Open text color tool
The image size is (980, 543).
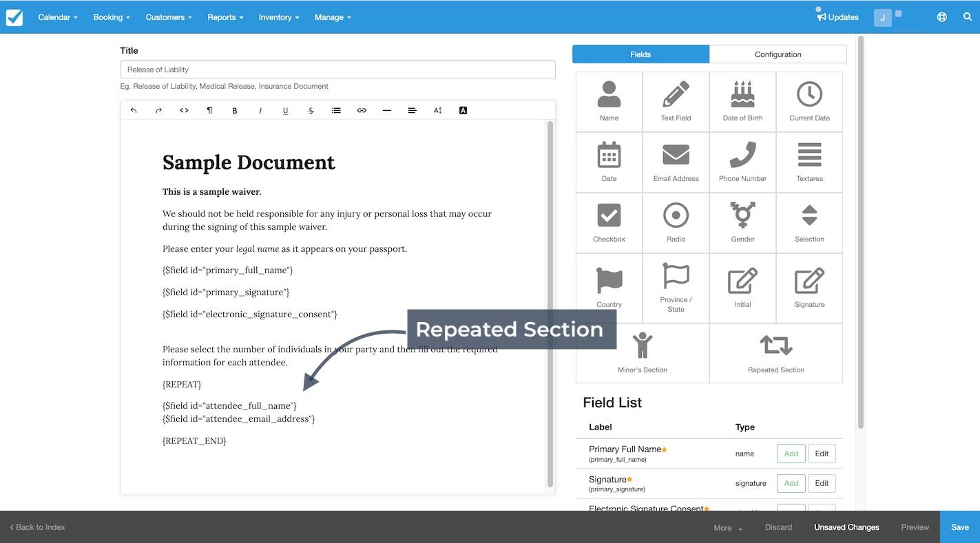pos(463,110)
